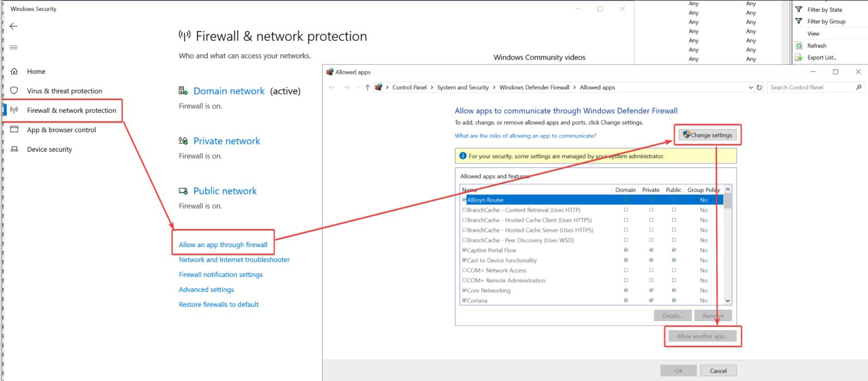
Task: Toggle the AllJoyn Router name checkbox
Action: pos(464,200)
